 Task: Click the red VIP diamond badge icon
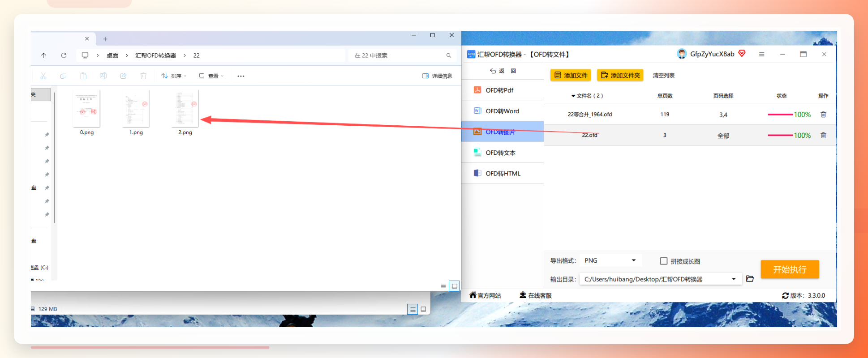pyautogui.click(x=742, y=54)
